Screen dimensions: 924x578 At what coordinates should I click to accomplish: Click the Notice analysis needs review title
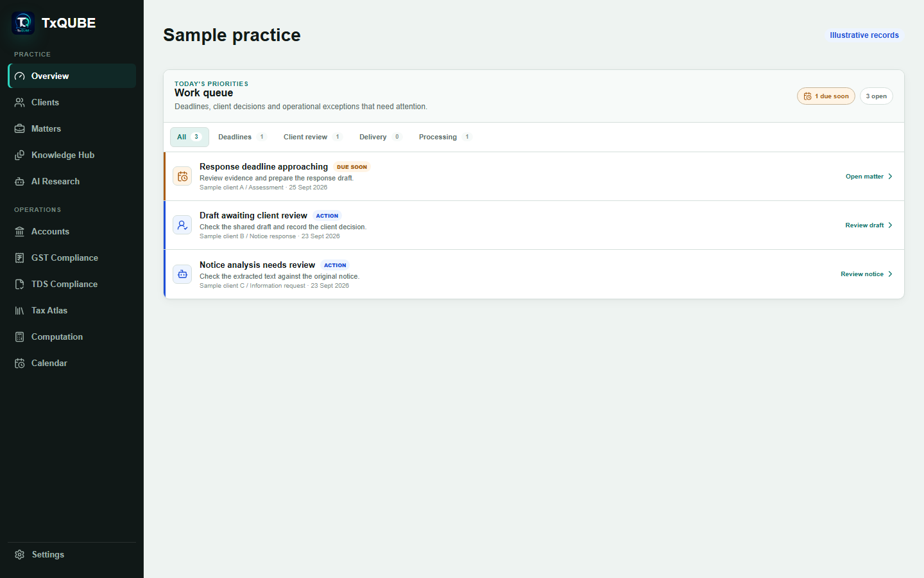(x=257, y=265)
